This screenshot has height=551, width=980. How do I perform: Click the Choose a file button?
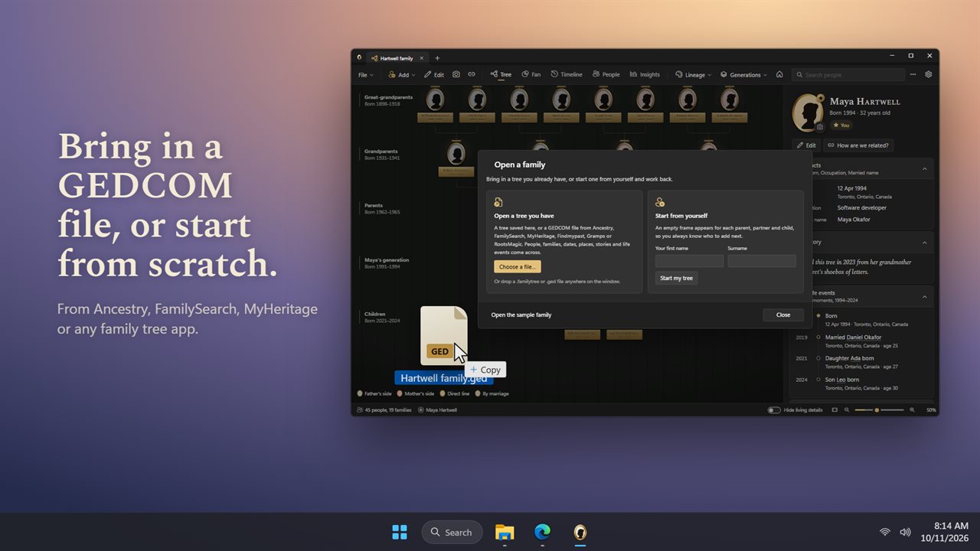(518, 266)
